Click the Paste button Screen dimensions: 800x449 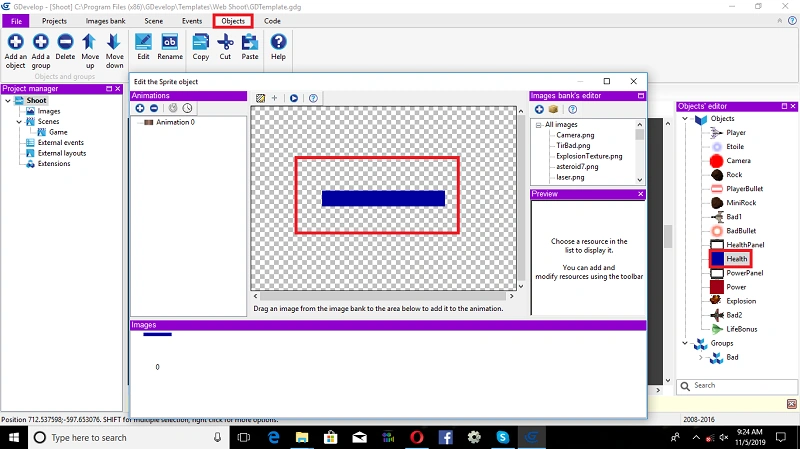(249, 47)
